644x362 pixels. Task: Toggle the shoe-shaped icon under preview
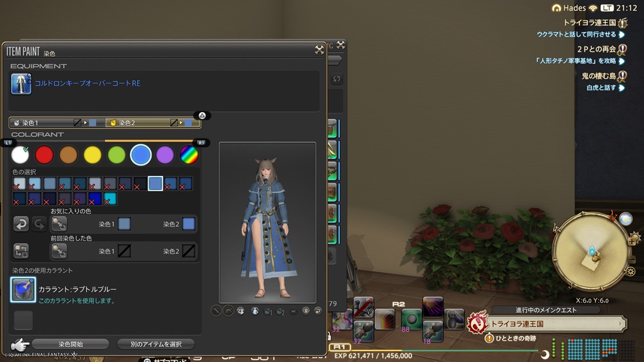tap(293, 311)
